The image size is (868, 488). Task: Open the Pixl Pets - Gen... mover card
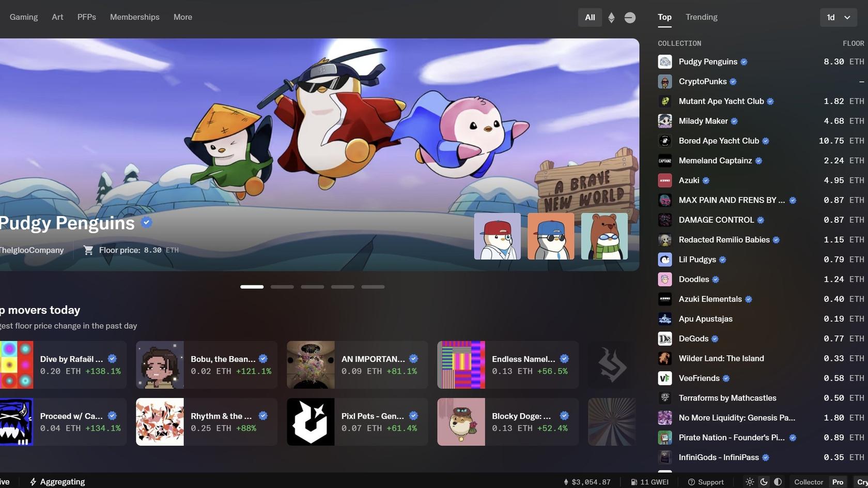click(x=358, y=422)
